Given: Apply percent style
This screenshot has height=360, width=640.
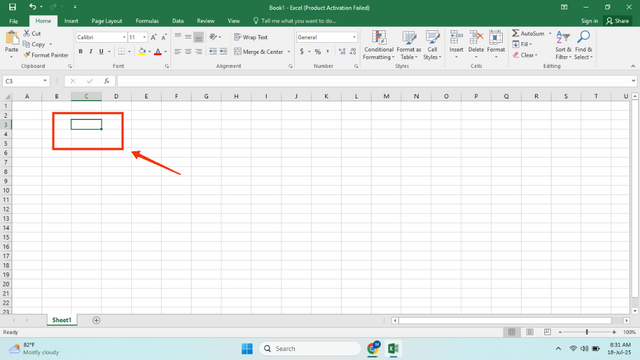Looking at the screenshot, I should click(x=318, y=51).
